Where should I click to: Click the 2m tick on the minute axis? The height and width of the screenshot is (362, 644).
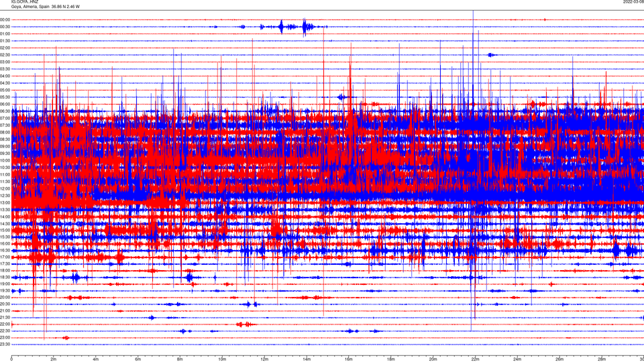(x=54, y=359)
